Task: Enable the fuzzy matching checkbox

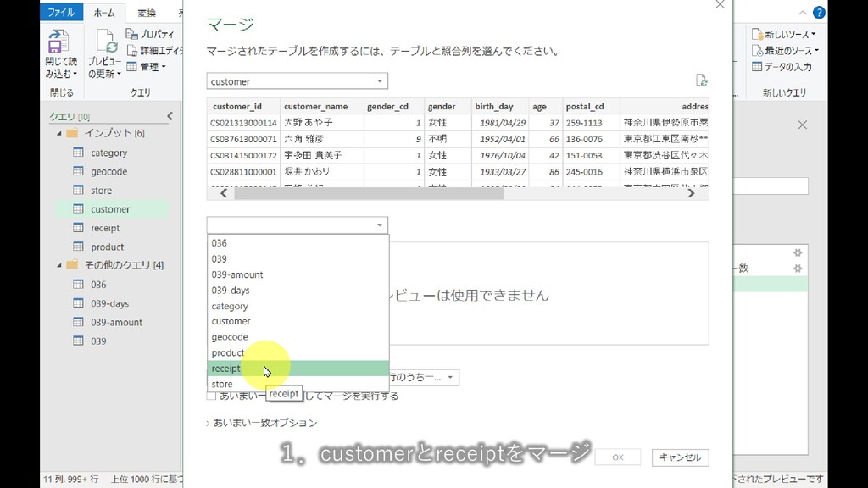Action: [x=211, y=396]
